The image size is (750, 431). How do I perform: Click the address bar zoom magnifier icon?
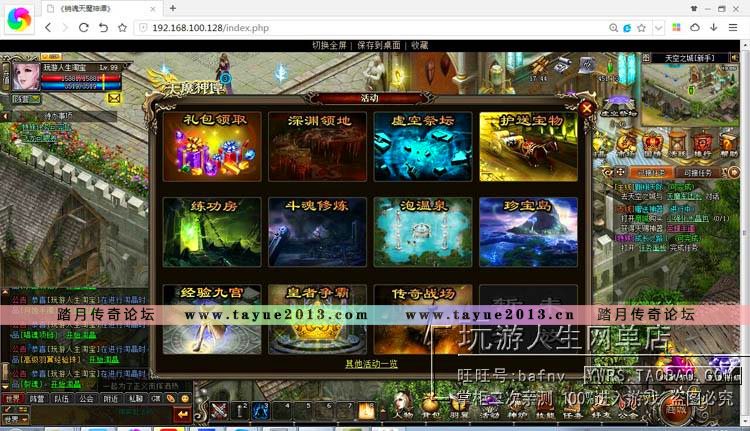pyautogui.click(x=613, y=28)
